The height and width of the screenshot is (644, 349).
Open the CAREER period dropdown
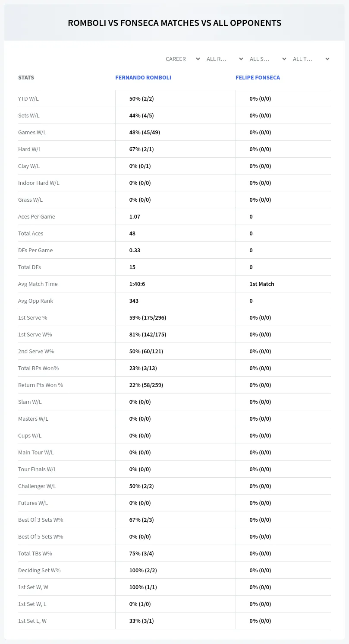pyautogui.click(x=182, y=59)
